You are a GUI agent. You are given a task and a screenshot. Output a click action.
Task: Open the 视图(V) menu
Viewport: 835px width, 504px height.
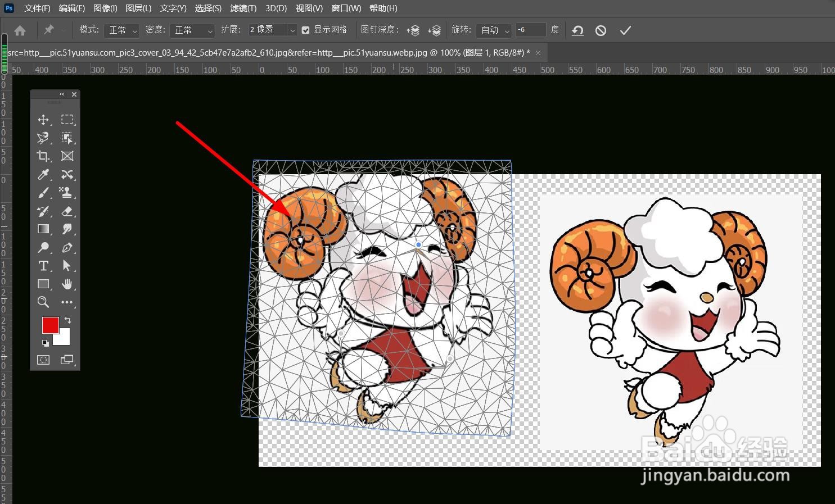(x=309, y=8)
